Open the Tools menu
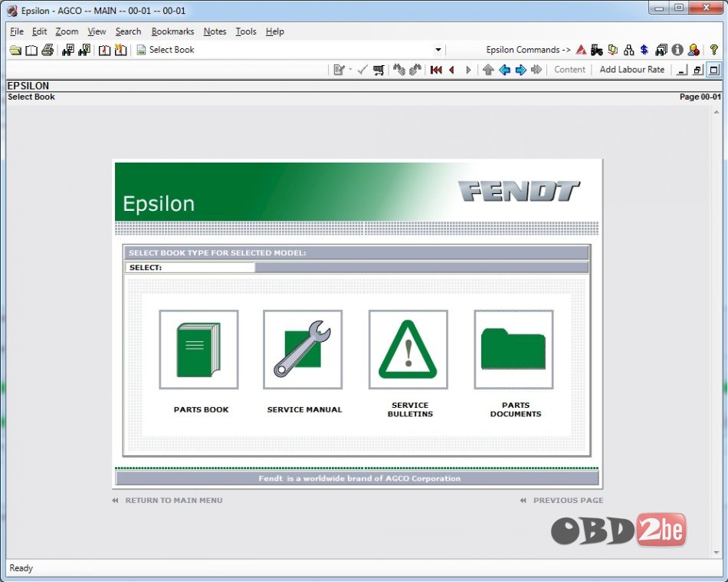The width and height of the screenshot is (728, 582). point(246,31)
